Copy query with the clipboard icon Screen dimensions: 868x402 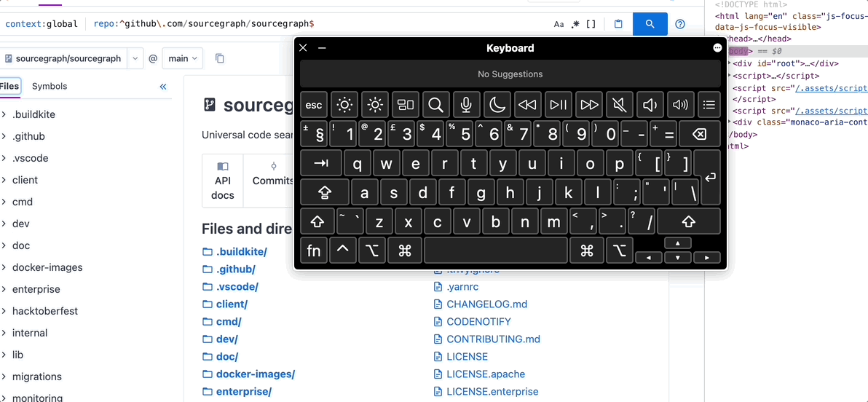(x=618, y=24)
